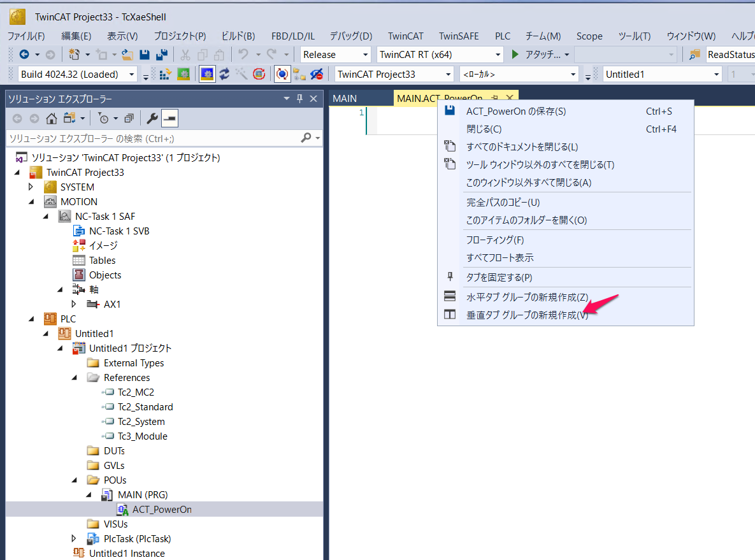The image size is (755, 560).
Task: Select the Tc3_Module reference item
Action: tap(143, 436)
